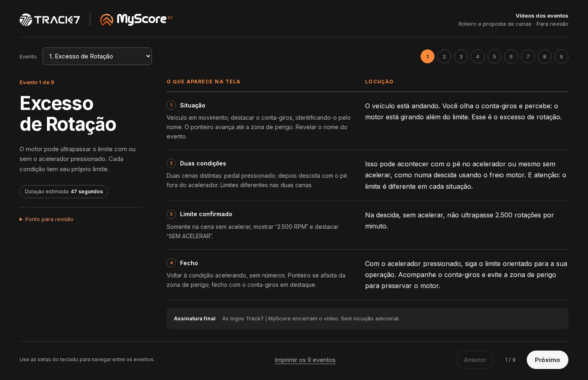The height and width of the screenshot is (380, 588).
Task: Click the Anterior button
Action: 475,360
